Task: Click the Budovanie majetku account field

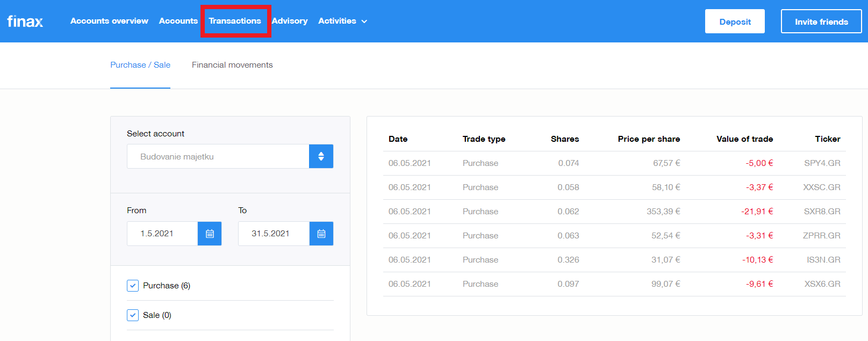Action: click(218, 156)
